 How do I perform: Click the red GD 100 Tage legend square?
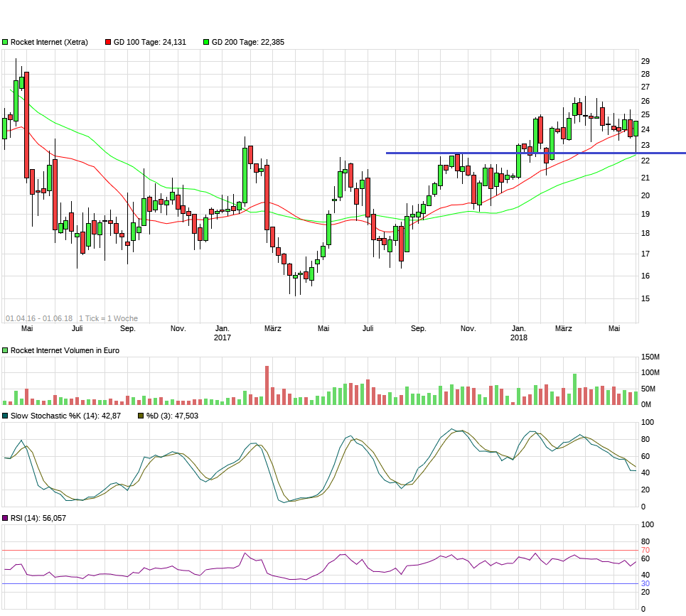pos(108,42)
